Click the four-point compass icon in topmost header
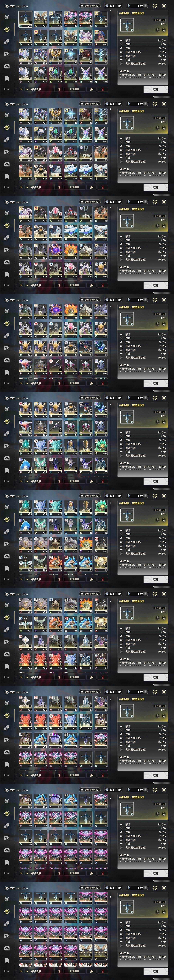Viewport: 174px width, 980px height. [155, 6]
